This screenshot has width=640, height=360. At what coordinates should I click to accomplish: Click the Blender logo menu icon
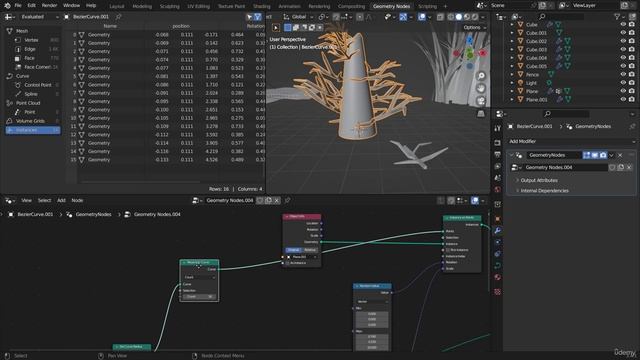7,6
